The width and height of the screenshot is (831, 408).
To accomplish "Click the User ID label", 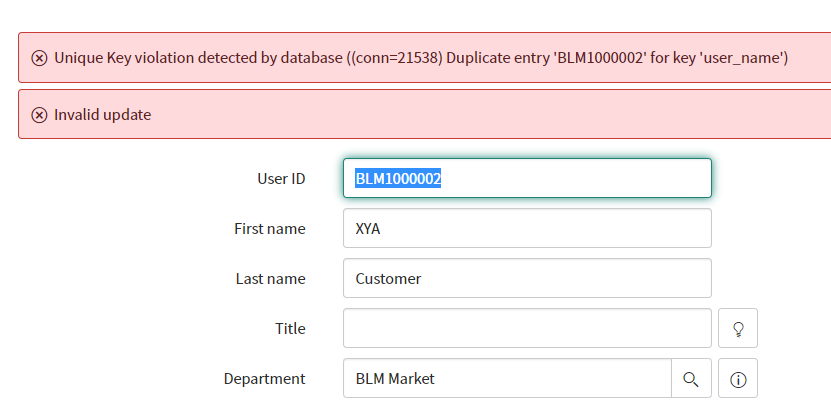I will coord(281,179).
